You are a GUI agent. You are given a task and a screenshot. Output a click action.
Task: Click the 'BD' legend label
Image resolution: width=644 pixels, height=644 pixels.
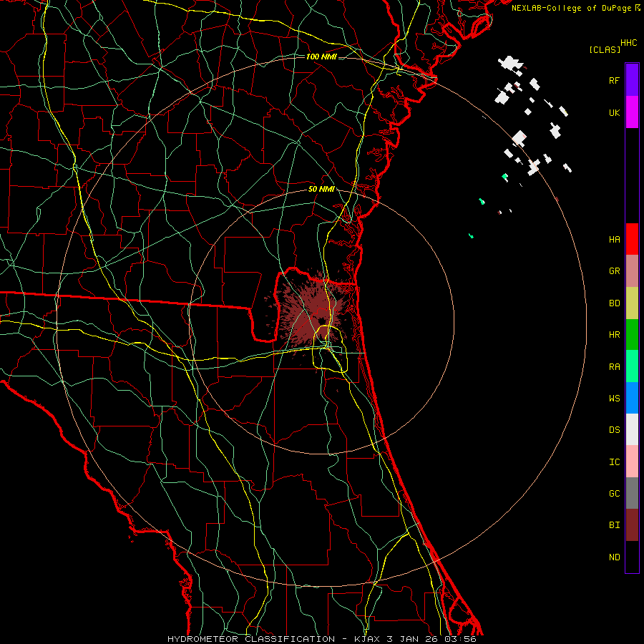[x=614, y=303]
